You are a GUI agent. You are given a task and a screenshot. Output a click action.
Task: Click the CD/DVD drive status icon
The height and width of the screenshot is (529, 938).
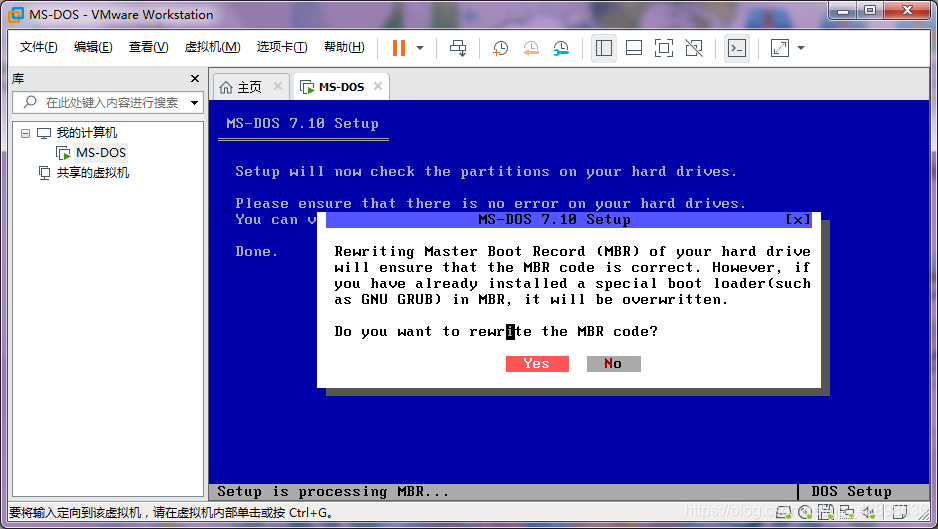tap(805, 512)
